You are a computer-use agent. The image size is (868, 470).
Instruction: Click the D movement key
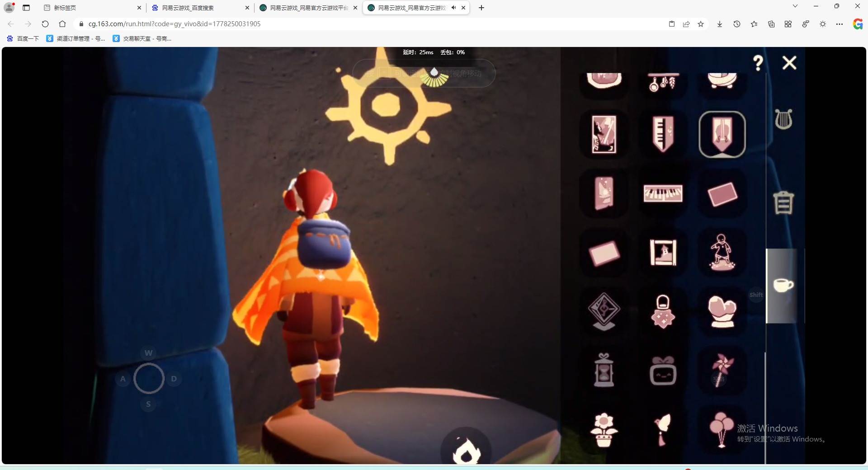point(174,379)
